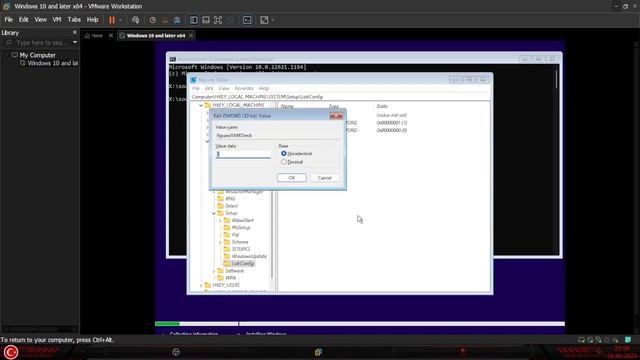Open the console view toolbar icon

(247, 20)
